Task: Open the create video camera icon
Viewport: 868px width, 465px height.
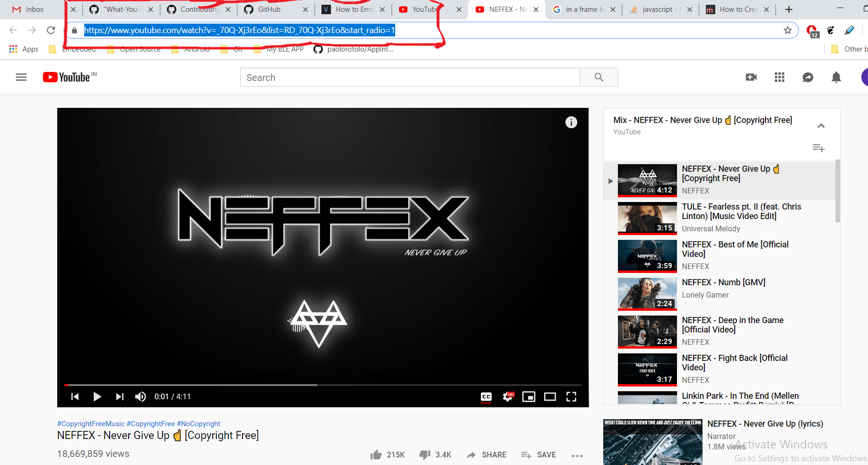Action: [x=751, y=77]
